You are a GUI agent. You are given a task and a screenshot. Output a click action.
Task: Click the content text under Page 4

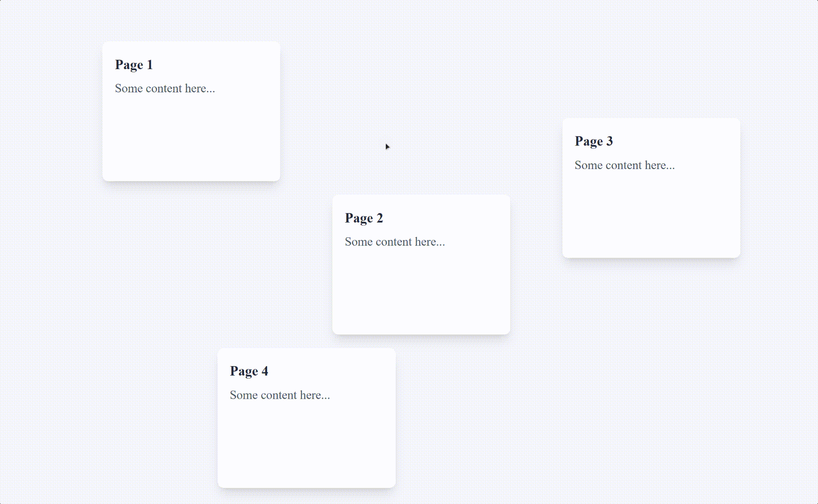click(280, 395)
